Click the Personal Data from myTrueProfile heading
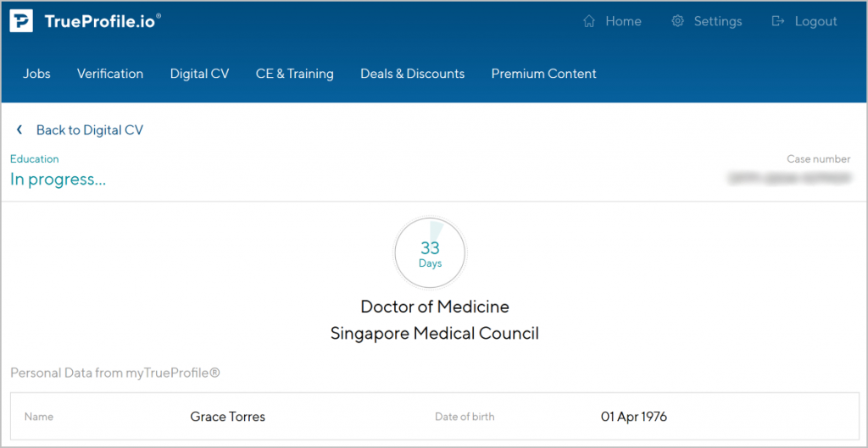 click(x=115, y=373)
